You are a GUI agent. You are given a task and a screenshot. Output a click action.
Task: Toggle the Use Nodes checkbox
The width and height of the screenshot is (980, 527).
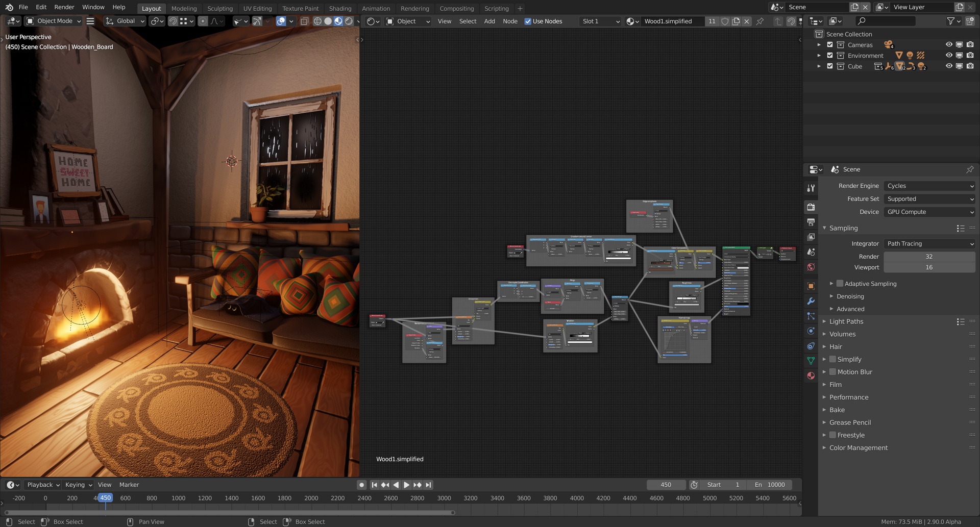[x=528, y=21]
